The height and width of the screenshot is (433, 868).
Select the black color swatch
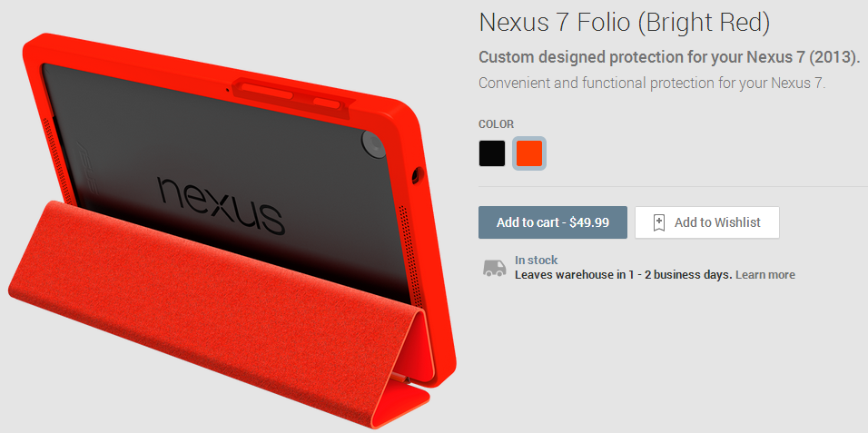(x=491, y=153)
